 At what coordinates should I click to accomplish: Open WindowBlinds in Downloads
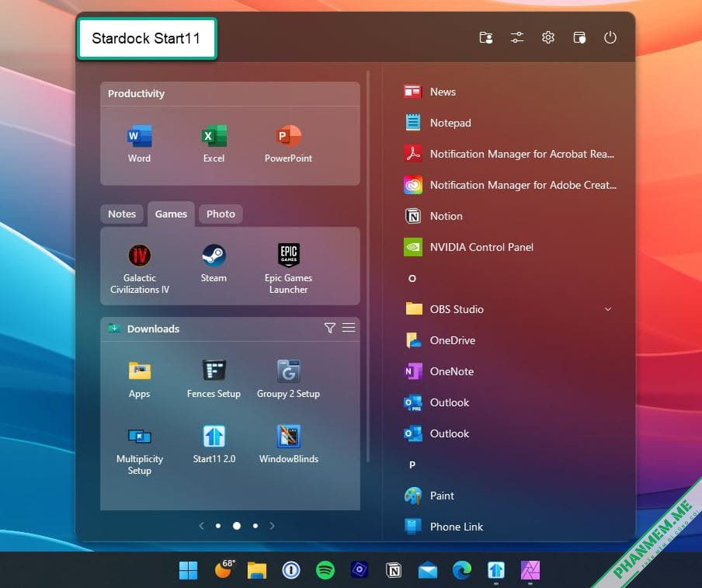click(289, 444)
